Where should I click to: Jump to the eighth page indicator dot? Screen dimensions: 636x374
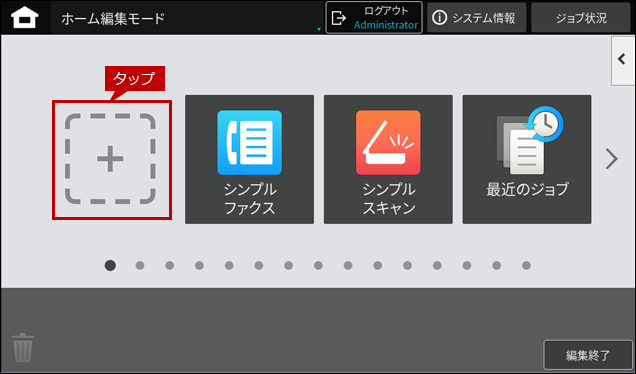coord(318,265)
